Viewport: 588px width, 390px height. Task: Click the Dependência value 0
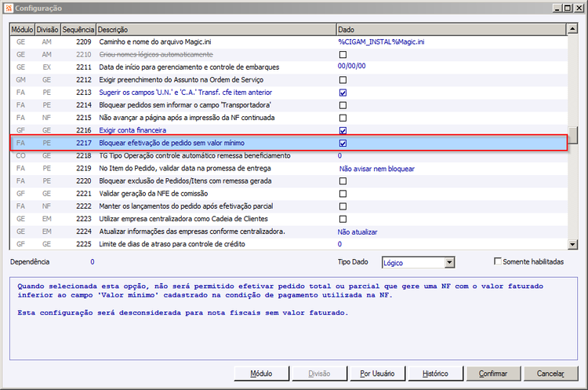click(x=93, y=262)
